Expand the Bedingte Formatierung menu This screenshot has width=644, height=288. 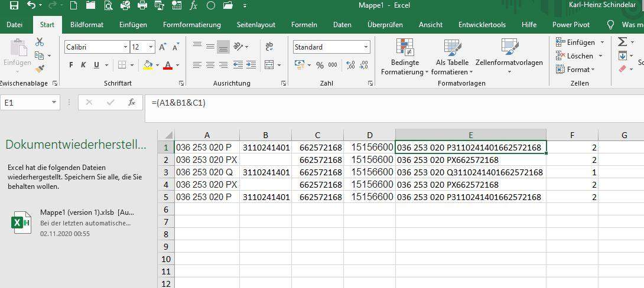point(405,58)
